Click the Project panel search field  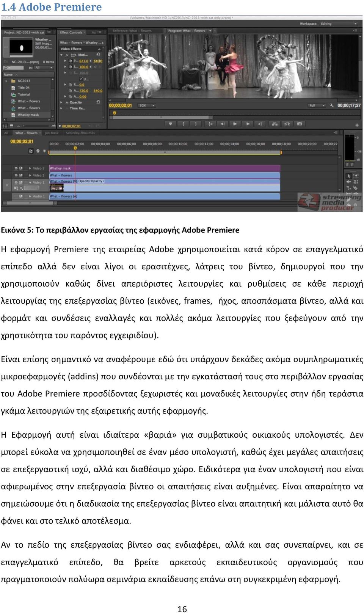pos(14,68)
